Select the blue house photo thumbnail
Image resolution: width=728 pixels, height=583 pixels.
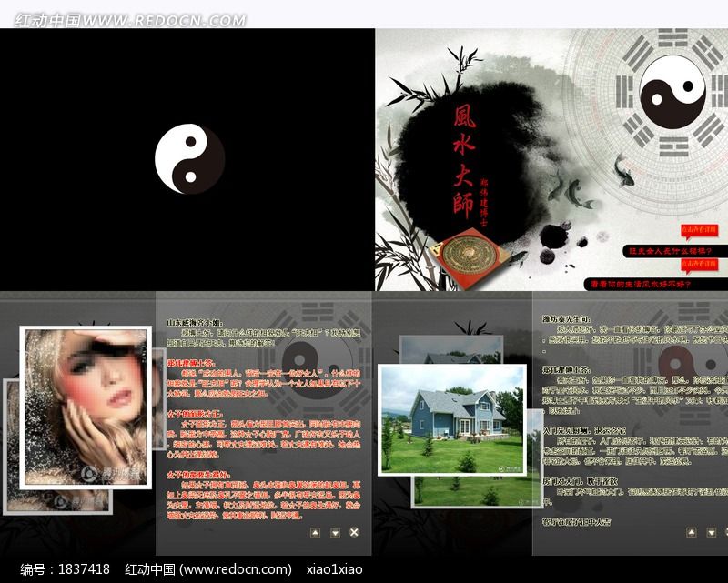[x=451, y=418]
